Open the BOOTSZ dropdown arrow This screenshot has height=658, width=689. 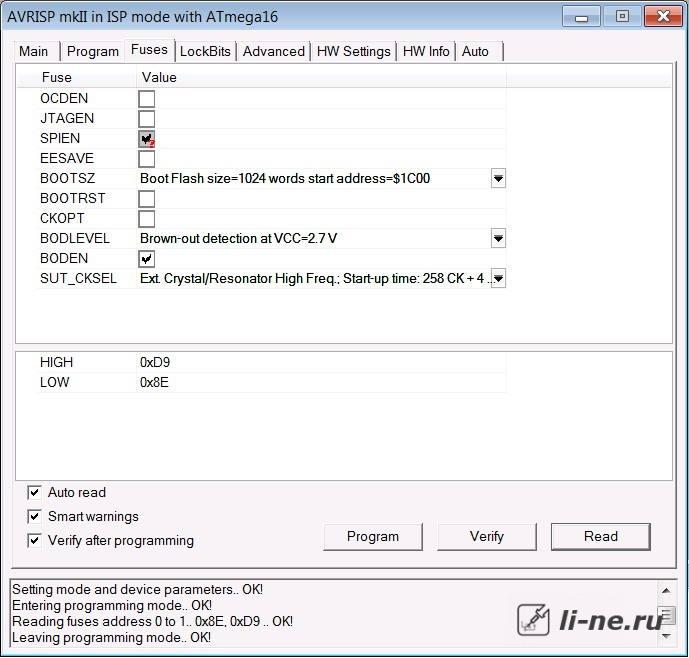pyautogui.click(x=498, y=178)
